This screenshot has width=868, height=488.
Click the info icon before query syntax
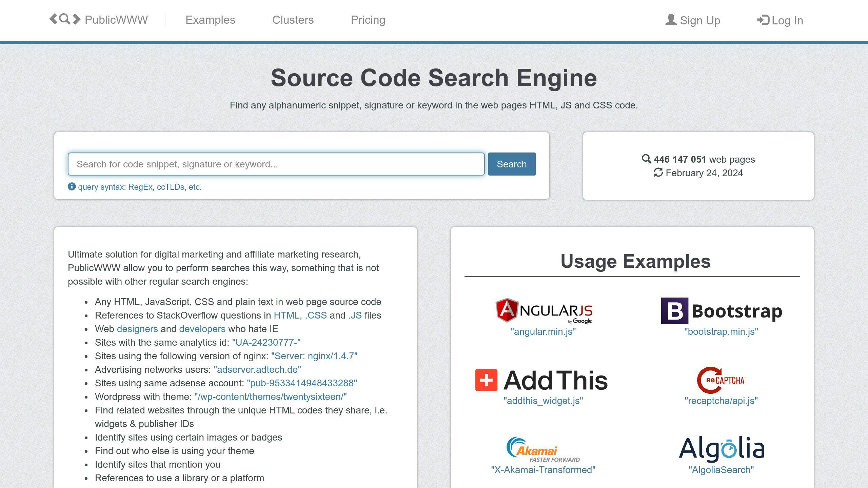coord(72,187)
